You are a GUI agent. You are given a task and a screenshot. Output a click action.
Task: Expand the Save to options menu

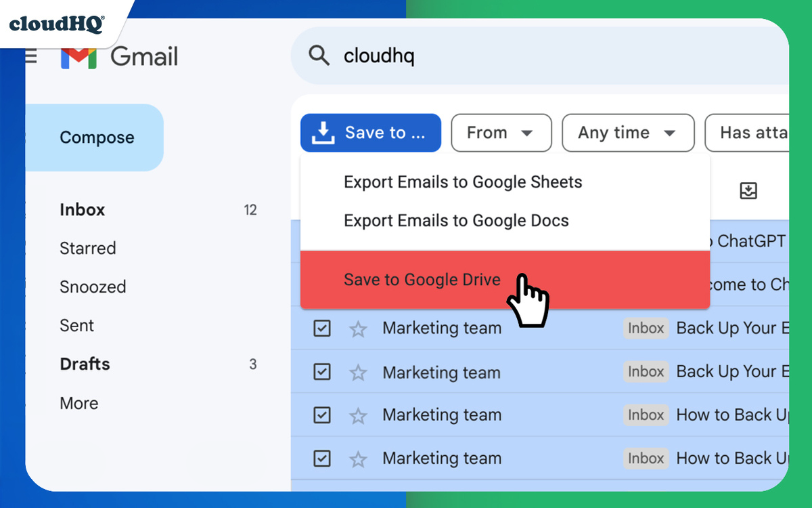370,133
